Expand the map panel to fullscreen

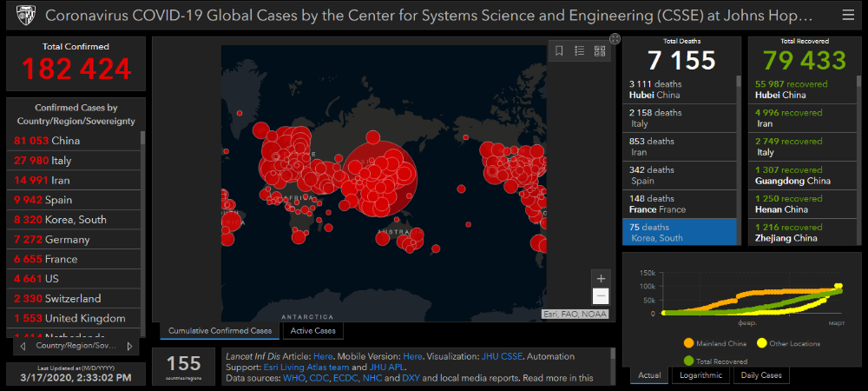point(615,38)
